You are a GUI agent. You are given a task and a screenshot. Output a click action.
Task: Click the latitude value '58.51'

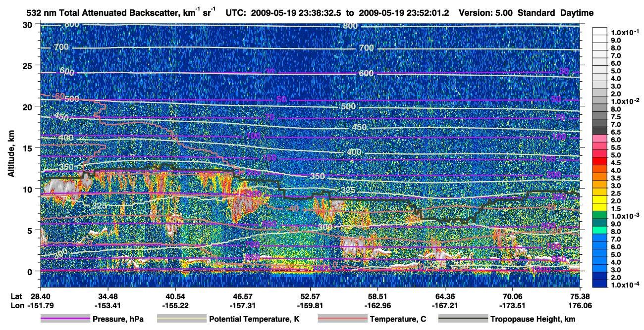[x=377, y=295]
